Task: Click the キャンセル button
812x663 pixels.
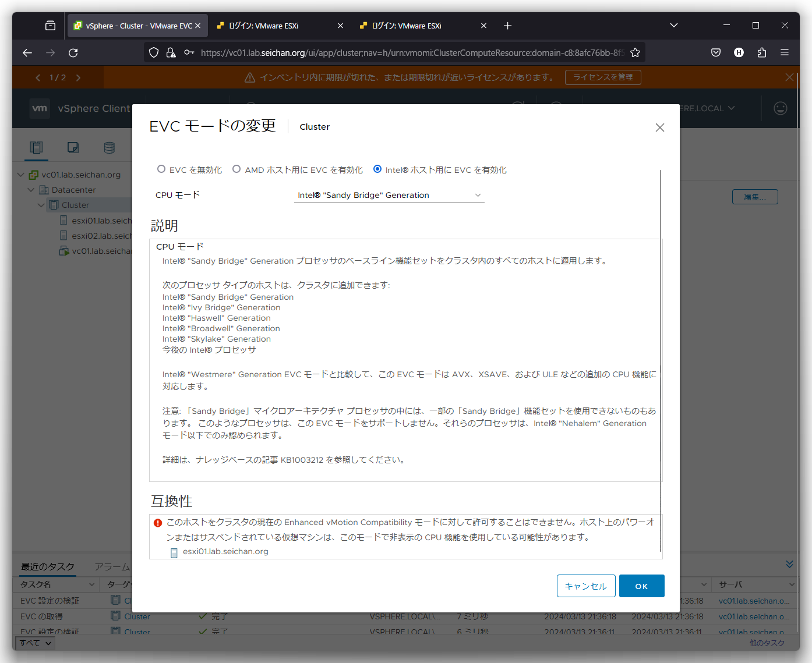Action: tap(585, 586)
